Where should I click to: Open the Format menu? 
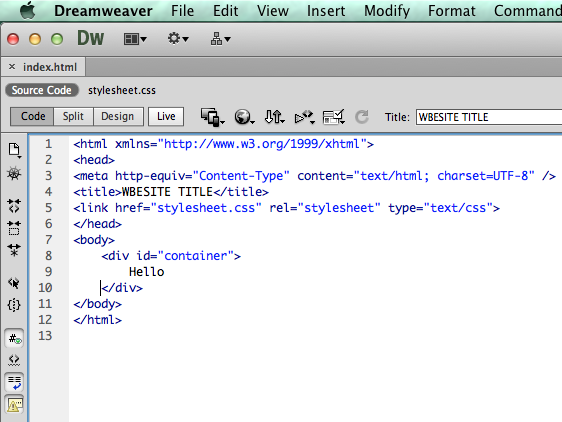coord(452,11)
